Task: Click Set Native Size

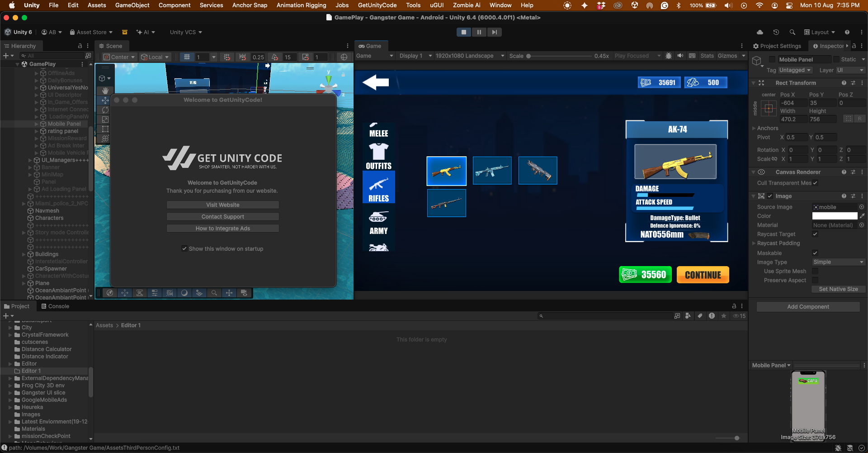Action: point(838,289)
